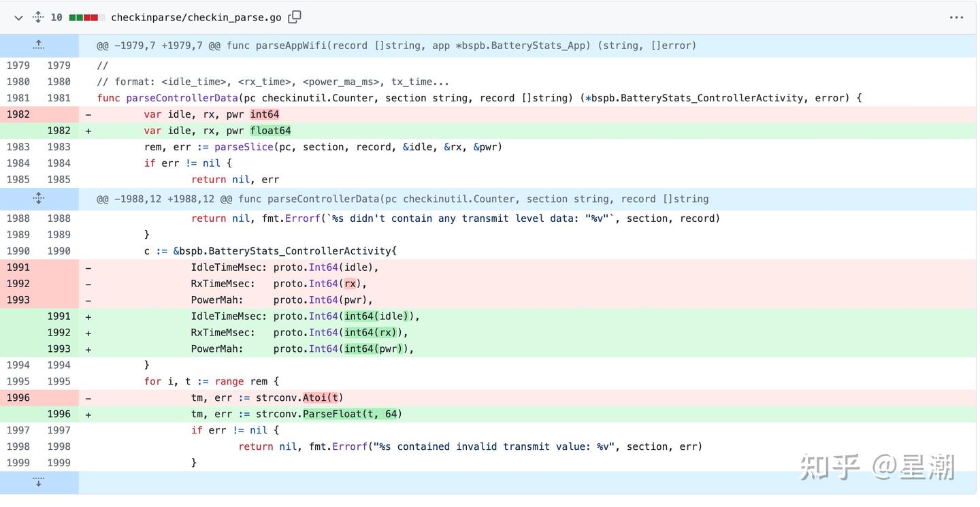Expand hidden lines below line 1999
980x507 pixels.
pyautogui.click(x=39, y=482)
